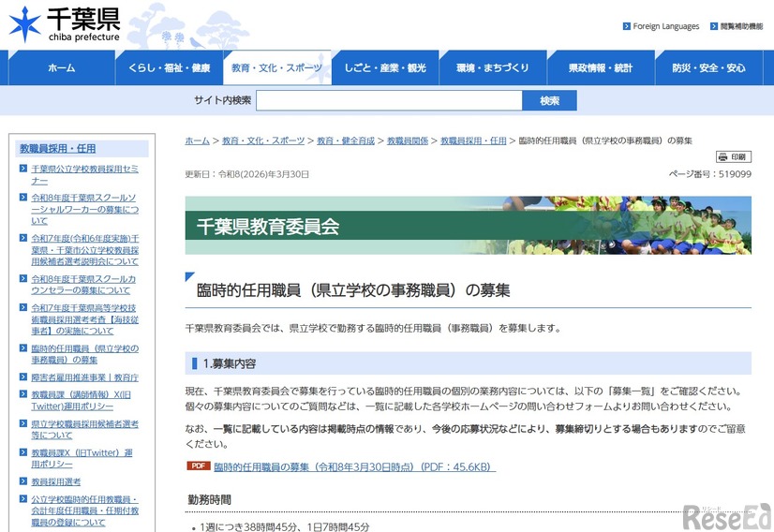Open 教職員課X(旧Twitter)運用ポリシー link
This screenshot has height=532, width=774.
pos(82,458)
